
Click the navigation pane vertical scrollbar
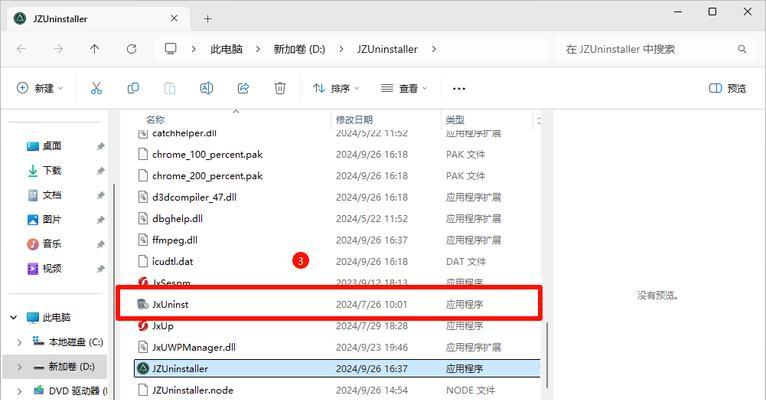tap(114, 293)
